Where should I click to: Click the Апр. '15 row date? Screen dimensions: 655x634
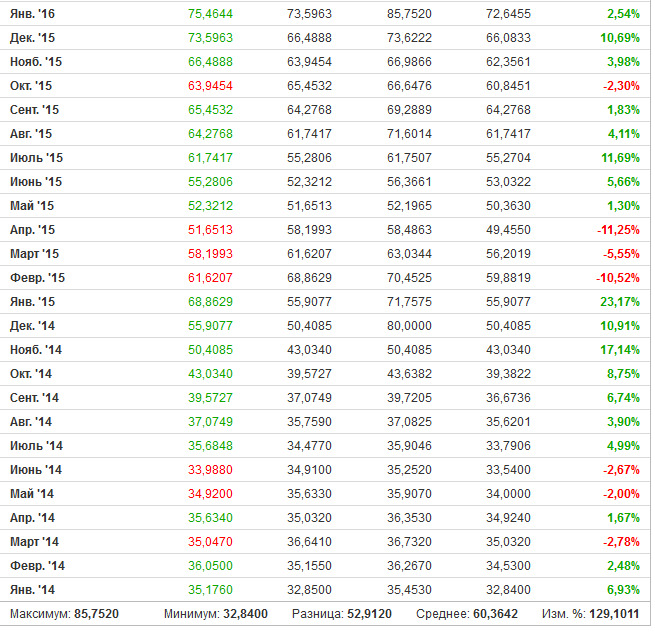[x=32, y=230]
